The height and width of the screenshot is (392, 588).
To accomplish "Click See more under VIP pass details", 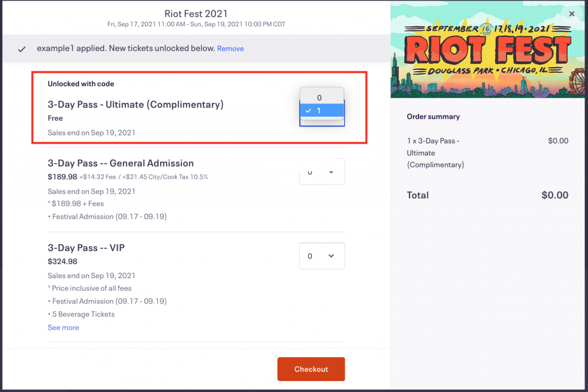I will (63, 328).
